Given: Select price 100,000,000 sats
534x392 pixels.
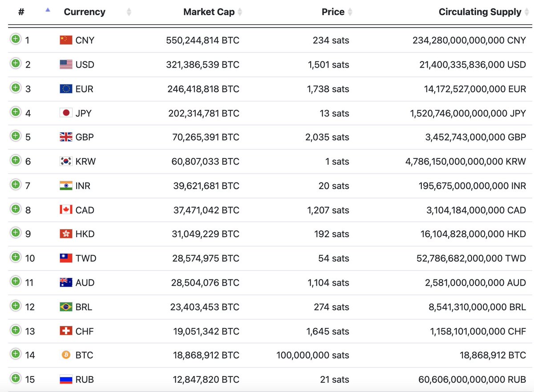Looking at the screenshot, I should click(x=313, y=355).
